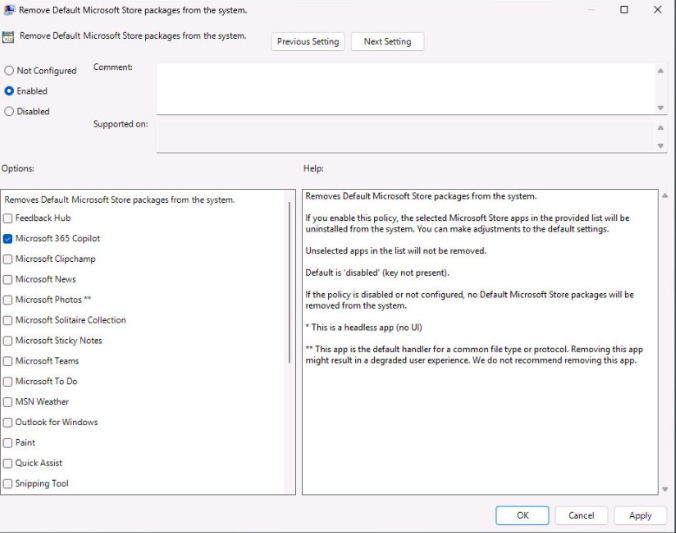This screenshot has width=676, height=533.
Task: Go to Next Setting
Action: pos(387,42)
